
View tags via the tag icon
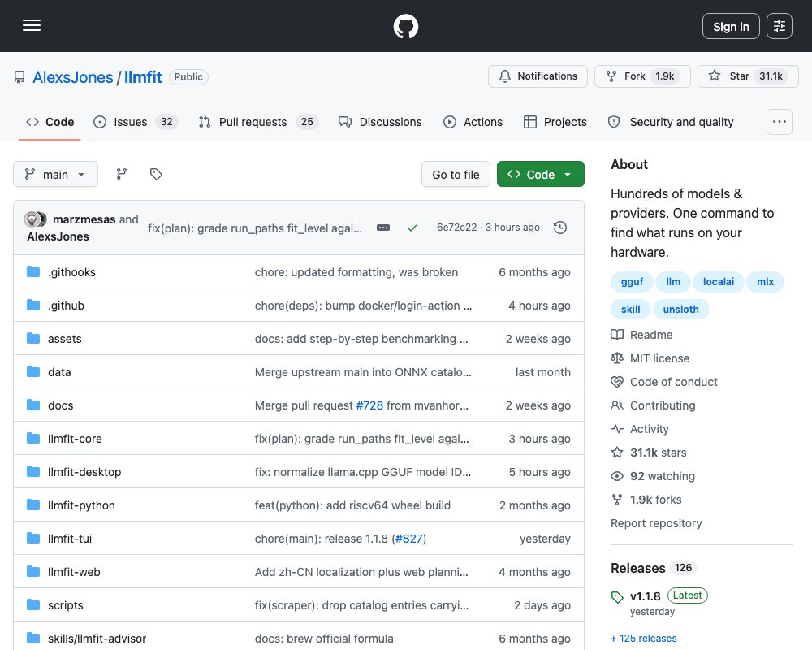(x=156, y=174)
